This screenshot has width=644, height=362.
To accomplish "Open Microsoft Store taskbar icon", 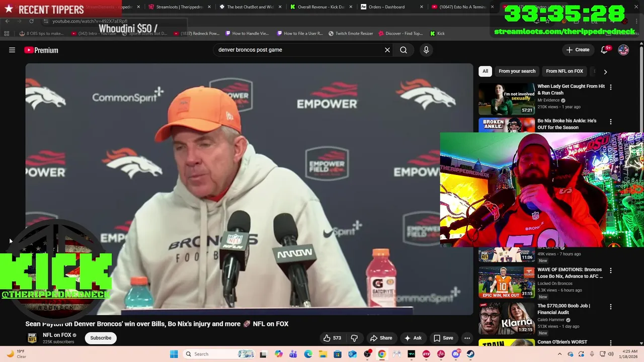I will point(338,354).
